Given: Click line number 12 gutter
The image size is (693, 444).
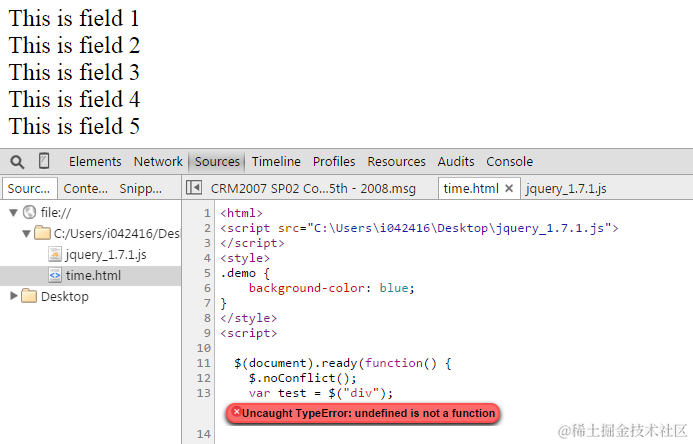Looking at the screenshot, I should click(204, 378).
